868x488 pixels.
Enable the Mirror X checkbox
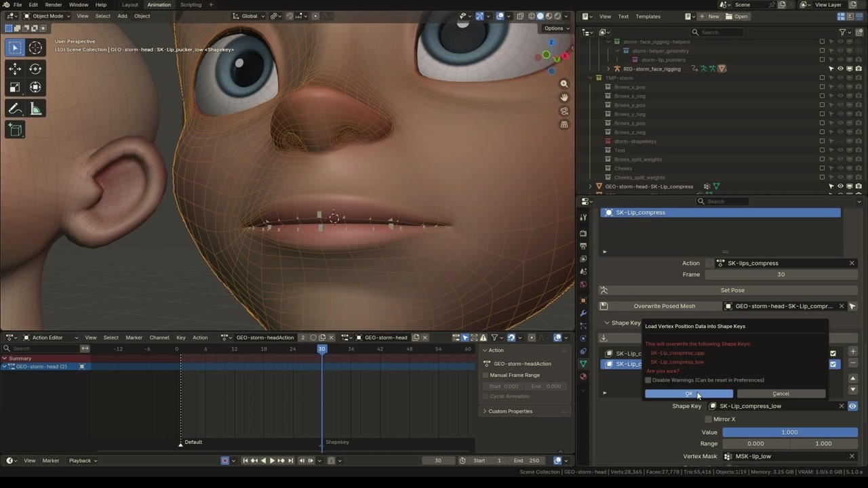click(x=709, y=419)
